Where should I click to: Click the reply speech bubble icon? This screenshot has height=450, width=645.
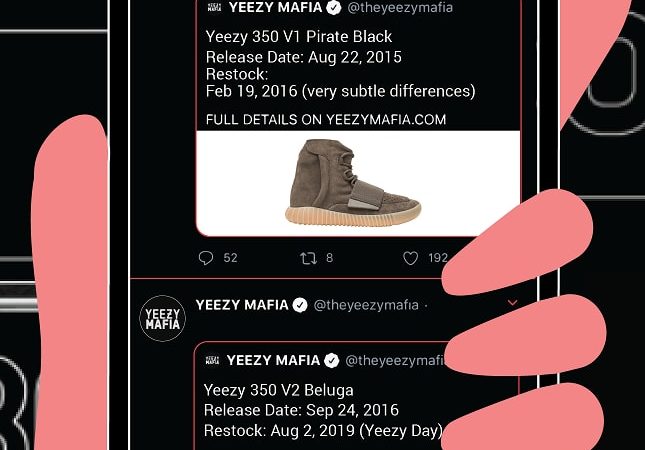pyautogui.click(x=206, y=258)
